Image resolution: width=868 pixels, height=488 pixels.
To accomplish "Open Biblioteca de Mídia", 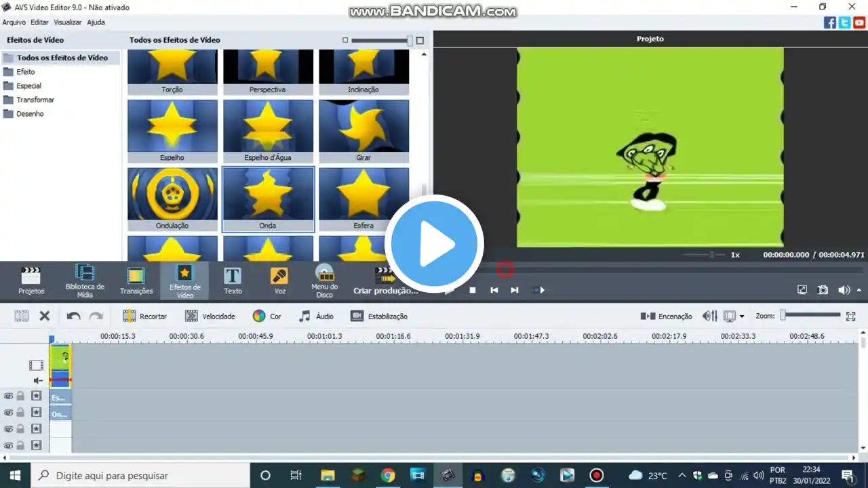I will pos(85,281).
